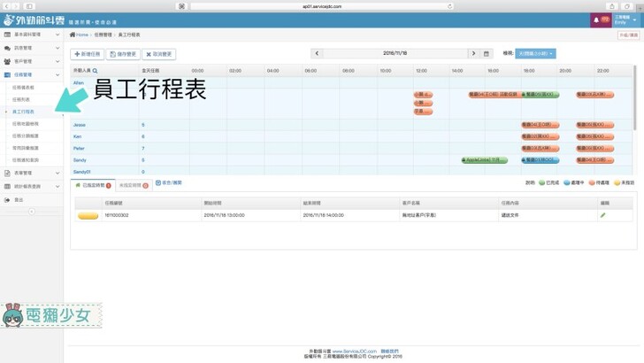Go to the next date arrow

click(x=473, y=54)
